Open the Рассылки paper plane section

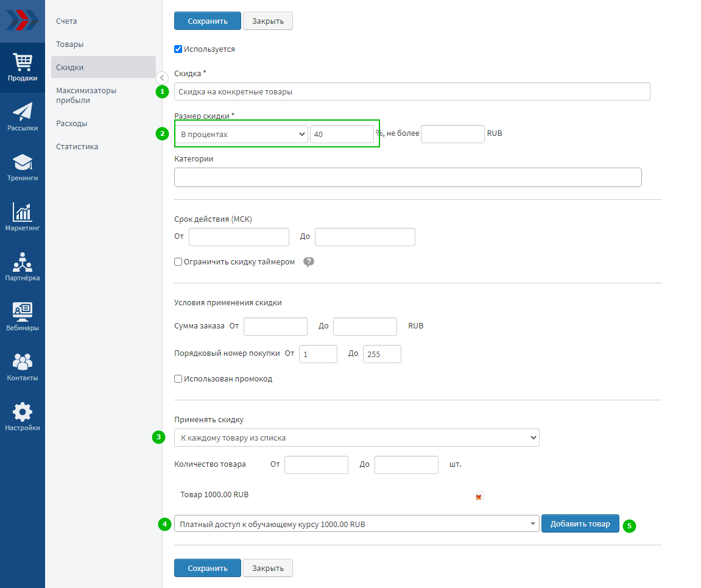[23, 117]
